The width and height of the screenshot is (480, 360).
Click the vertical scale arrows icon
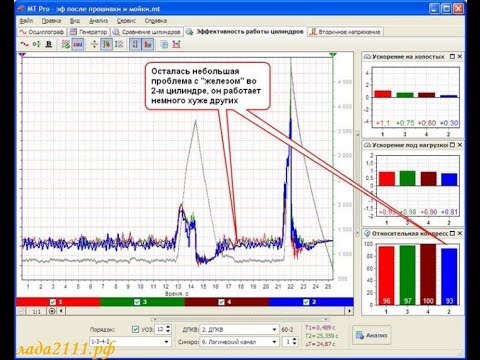(119, 44)
